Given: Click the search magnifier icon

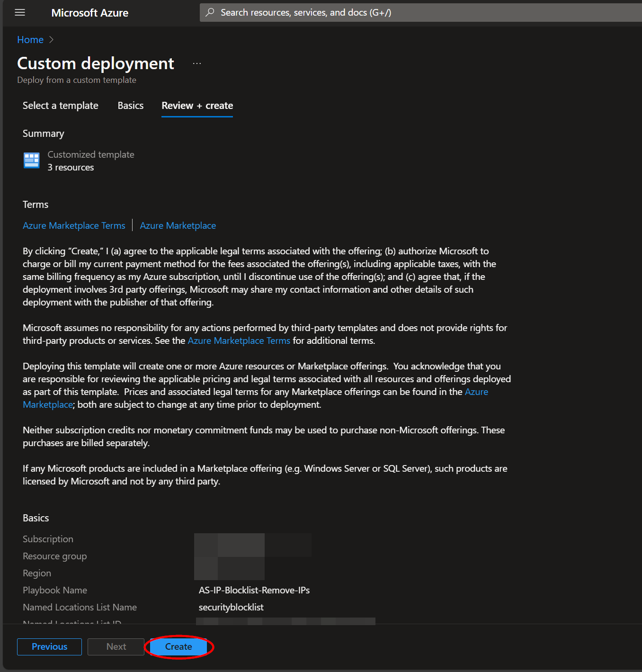Looking at the screenshot, I should pos(210,12).
